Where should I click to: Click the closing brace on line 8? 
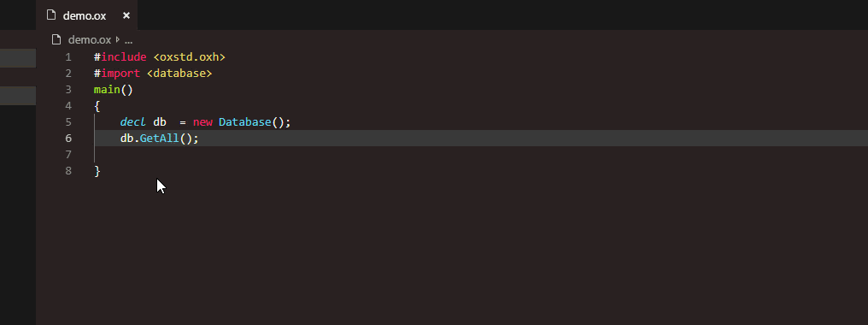coord(97,171)
